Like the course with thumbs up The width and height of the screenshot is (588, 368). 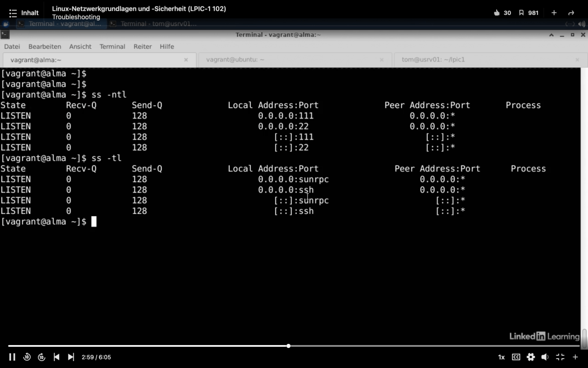(x=497, y=13)
